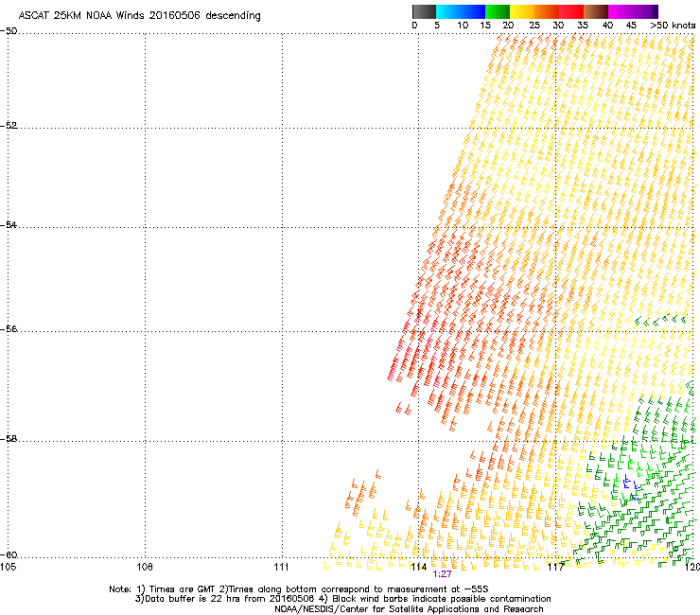Viewport: 700px width, 615px height.
Task: Click the yellow 20-25 knots color segment
Action: click(522, 11)
